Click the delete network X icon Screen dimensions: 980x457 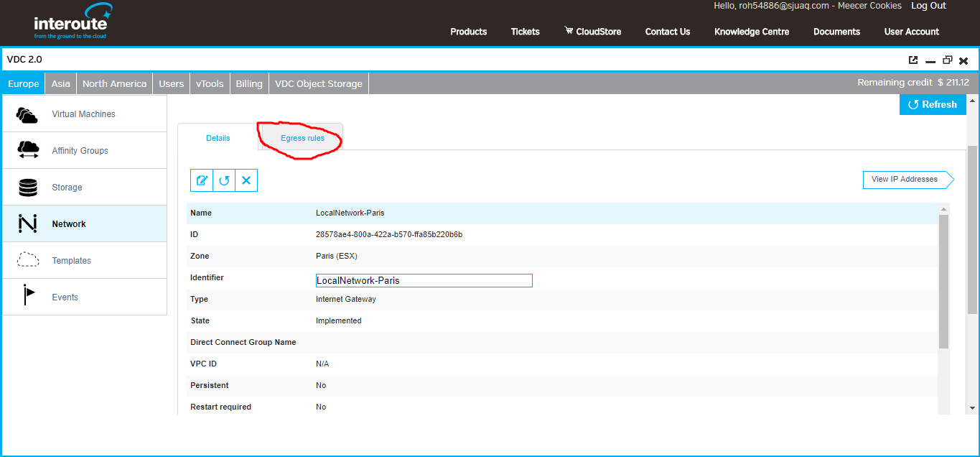(246, 180)
